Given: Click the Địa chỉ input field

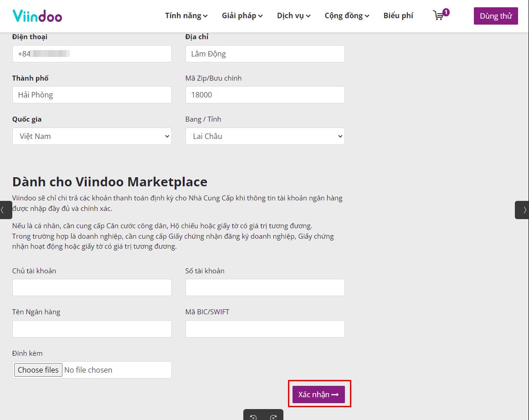Looking at the screenshot, I should 265,54.
